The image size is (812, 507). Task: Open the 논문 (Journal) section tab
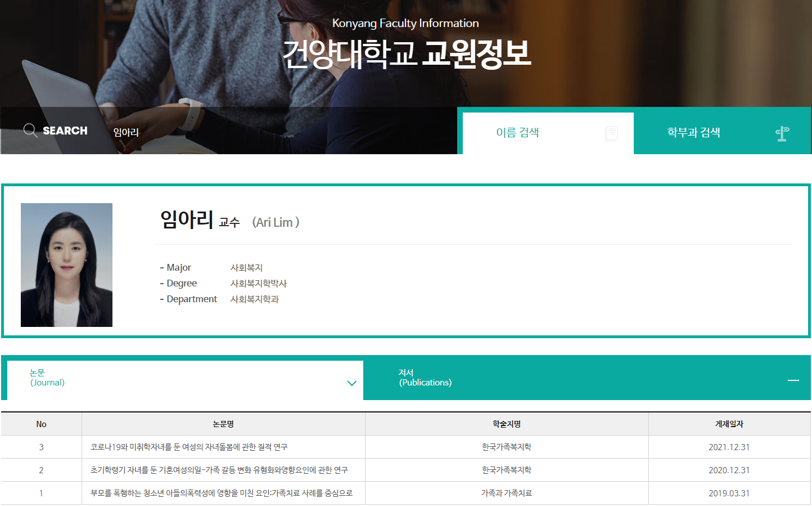coord(185,380)
